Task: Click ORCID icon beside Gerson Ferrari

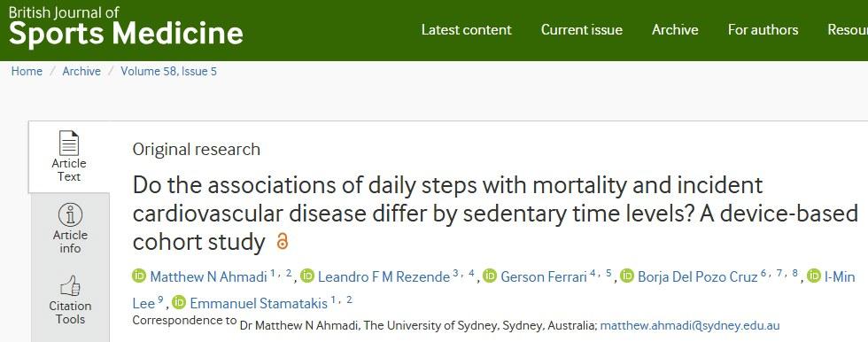Action: [x=490, y=276]
